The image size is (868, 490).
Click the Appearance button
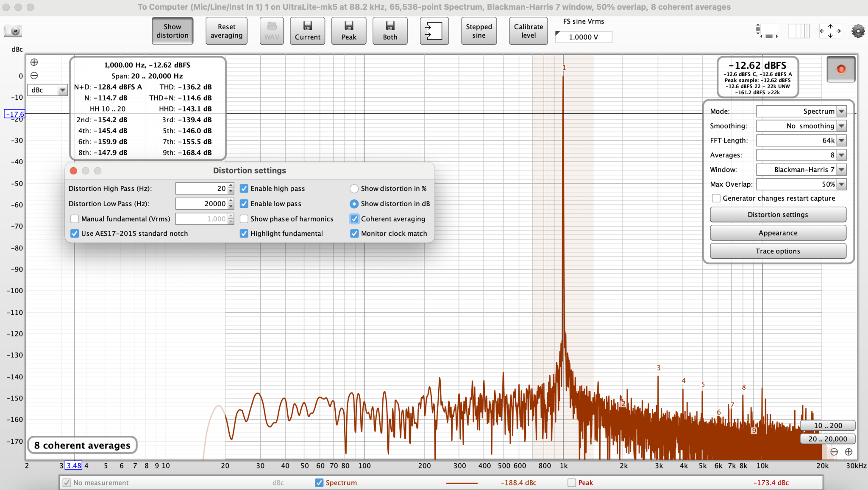coord(778,233)
